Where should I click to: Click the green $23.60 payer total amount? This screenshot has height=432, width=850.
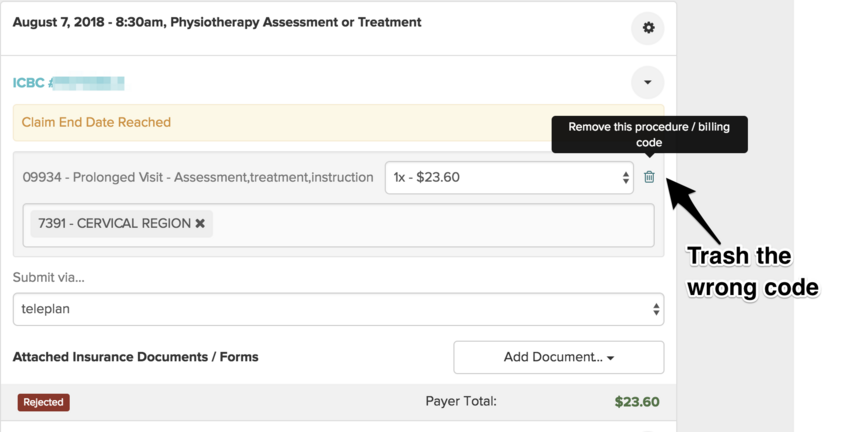[x=636, y=402]
